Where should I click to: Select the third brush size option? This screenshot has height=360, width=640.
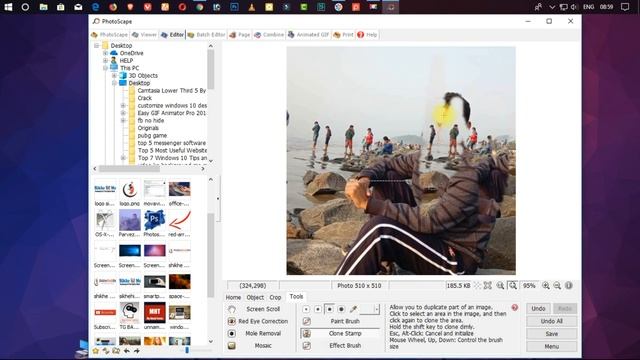point(329,309)
